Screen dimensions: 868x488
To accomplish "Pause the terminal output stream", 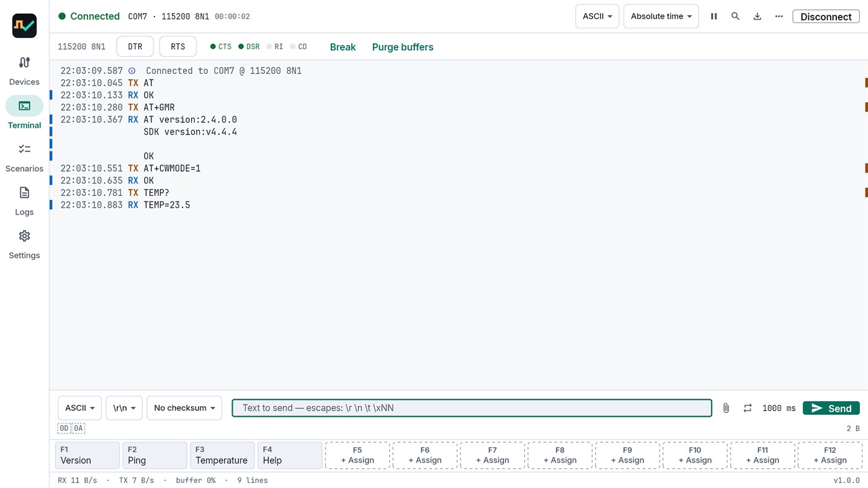I will point(714,17).
